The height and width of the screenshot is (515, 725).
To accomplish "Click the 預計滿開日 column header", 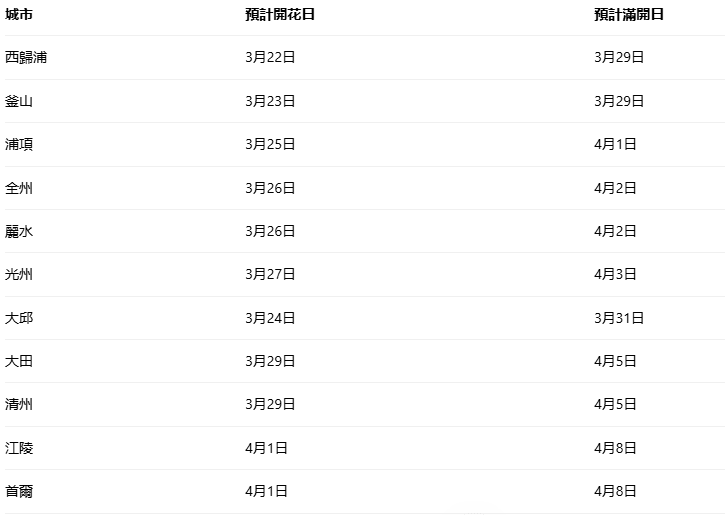I will 629,15.
